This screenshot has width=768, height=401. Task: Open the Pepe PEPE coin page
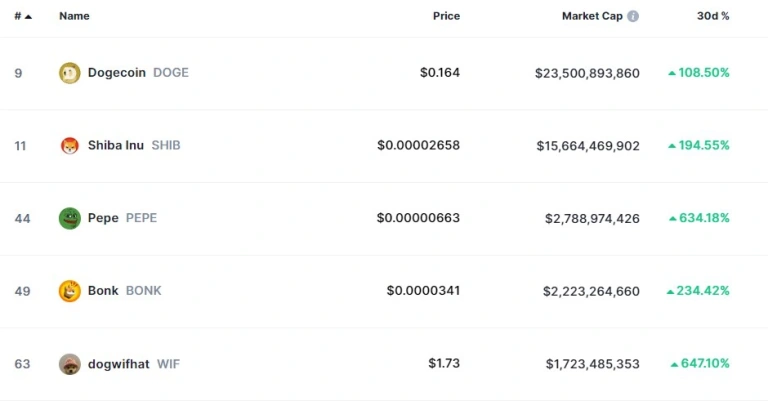[x=122, y=218]
